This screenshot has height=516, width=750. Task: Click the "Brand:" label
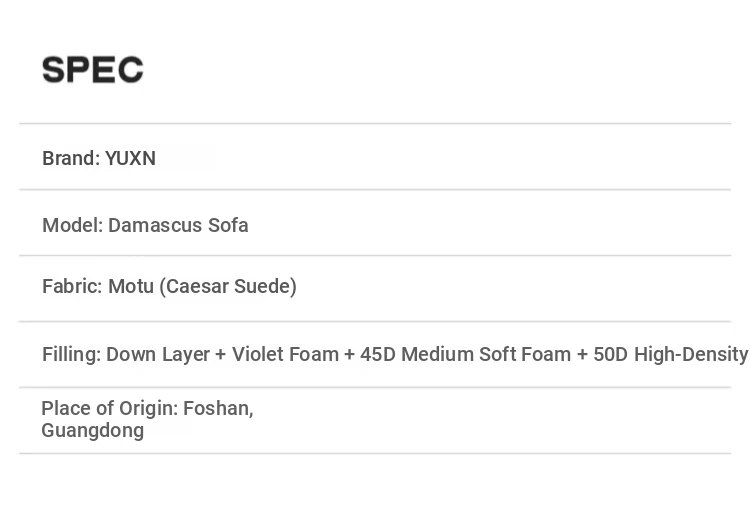click(70, 158)
